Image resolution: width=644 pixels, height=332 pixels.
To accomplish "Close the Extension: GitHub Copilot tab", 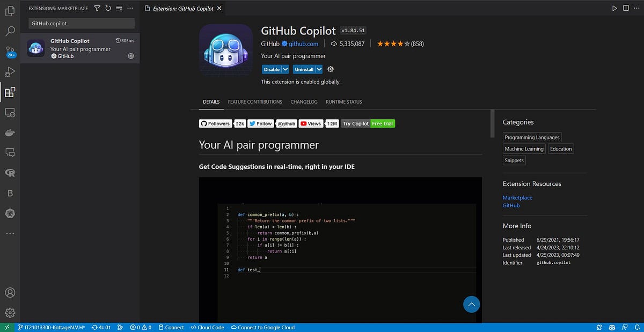I will 220,9.
